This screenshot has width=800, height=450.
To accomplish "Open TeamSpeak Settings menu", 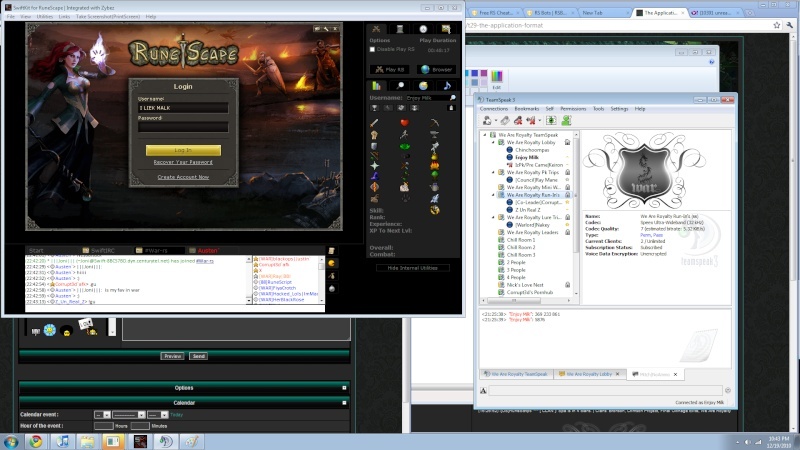I will (x=619, y=109).
